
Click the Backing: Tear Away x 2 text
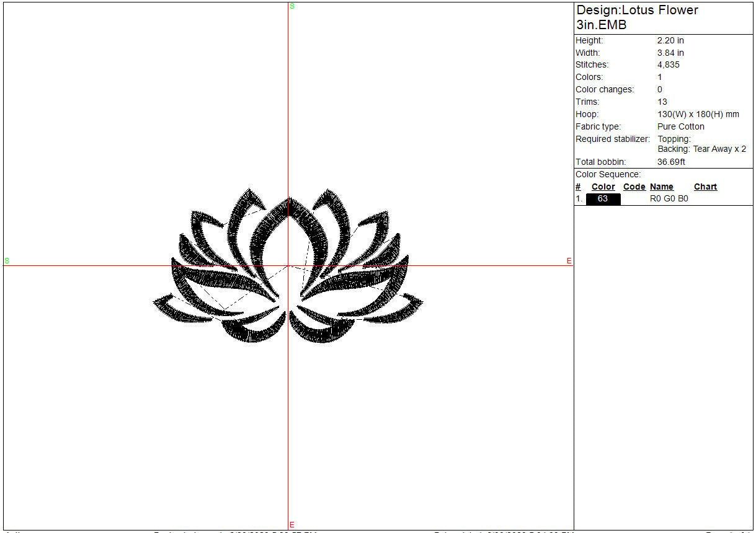pos(701,149)
